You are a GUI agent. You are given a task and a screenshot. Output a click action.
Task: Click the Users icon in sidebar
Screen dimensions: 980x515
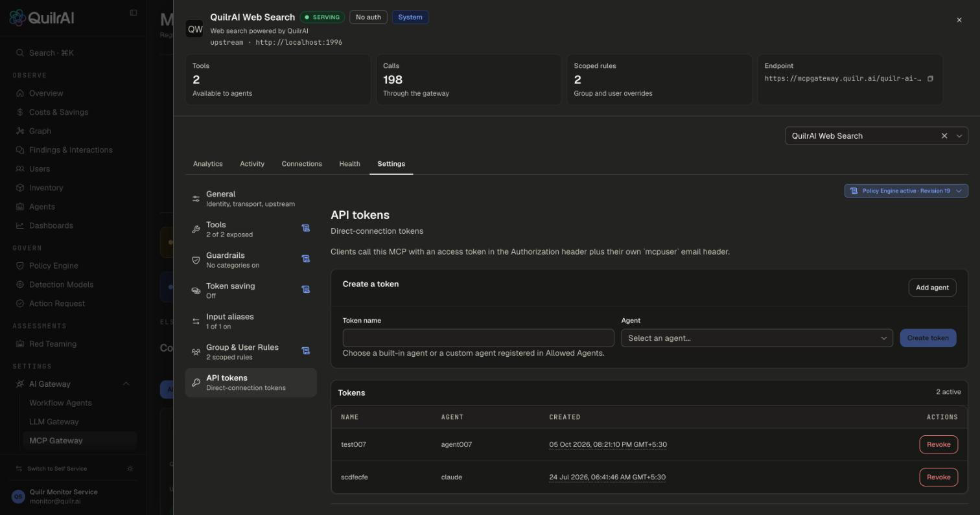pos(20,168)
